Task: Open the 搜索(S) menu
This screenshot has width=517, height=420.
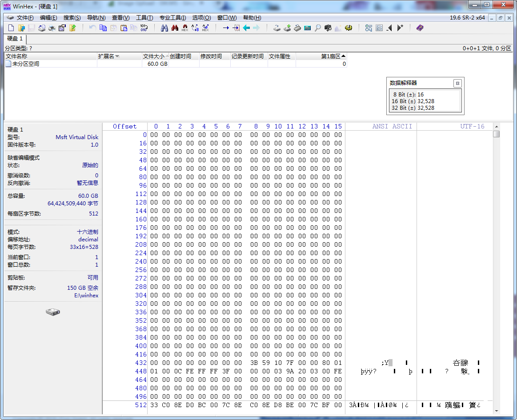Action: (x=72, y=18)
